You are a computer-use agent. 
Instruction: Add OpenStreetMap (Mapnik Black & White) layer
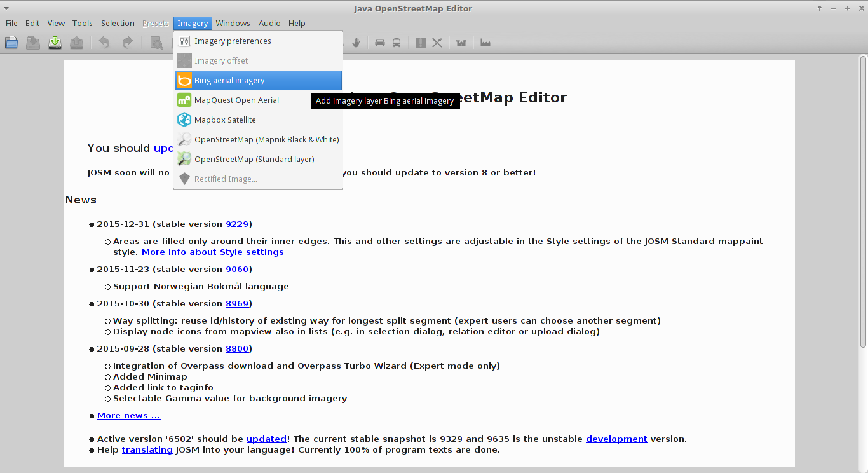[x=259, y=139]
